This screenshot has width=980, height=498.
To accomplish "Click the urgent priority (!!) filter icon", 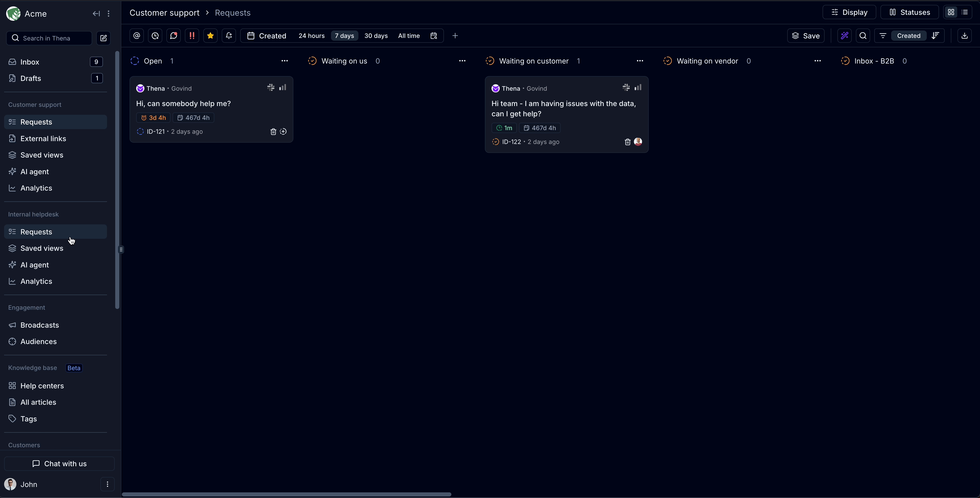I will pyautogui.click(x=192, y=36).
